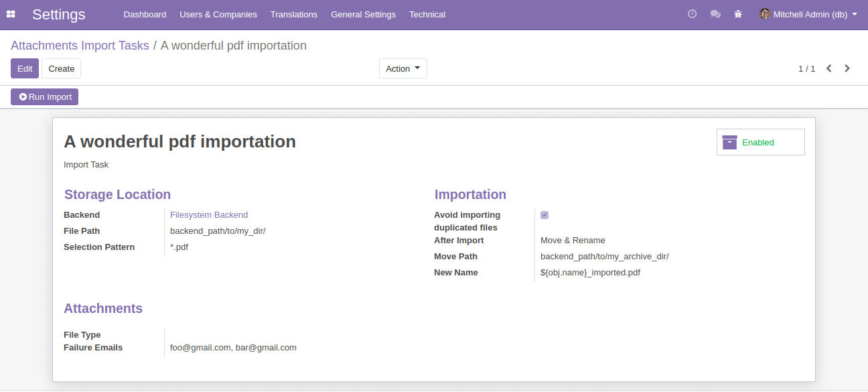The image size is (868, 392).
Task: Follow the Filesystem Backend link
Action: coord(209,215)
